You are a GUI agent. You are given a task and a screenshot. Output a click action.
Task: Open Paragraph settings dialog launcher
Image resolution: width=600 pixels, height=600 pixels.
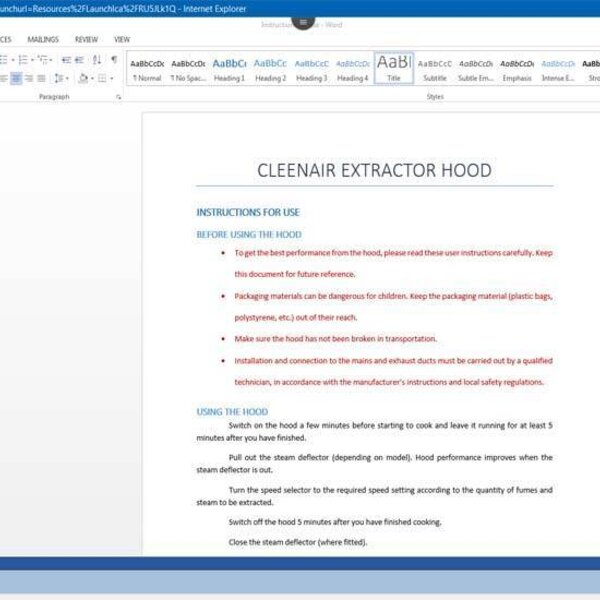click(x=119, y=97)
